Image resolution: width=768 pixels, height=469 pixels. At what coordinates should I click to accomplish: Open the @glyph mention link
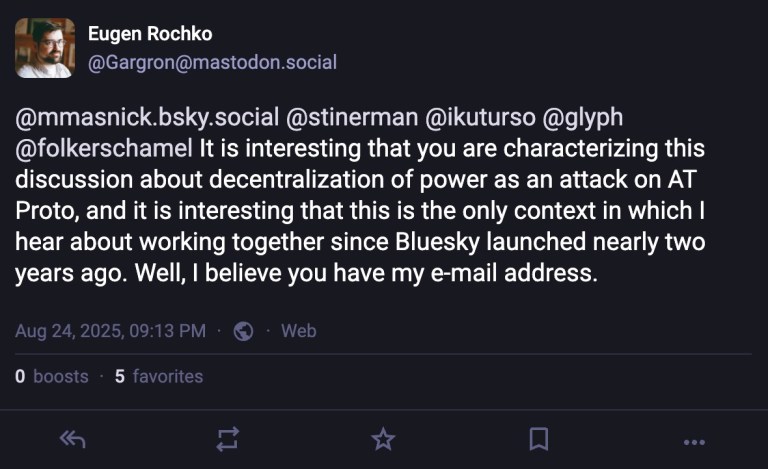point(582,118)
